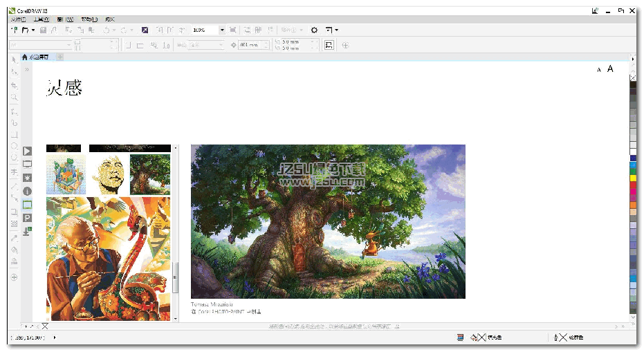The width and height of the screenshot is (644, 352).
Task: Click the larger A font size button
Action: coord(610,69)
